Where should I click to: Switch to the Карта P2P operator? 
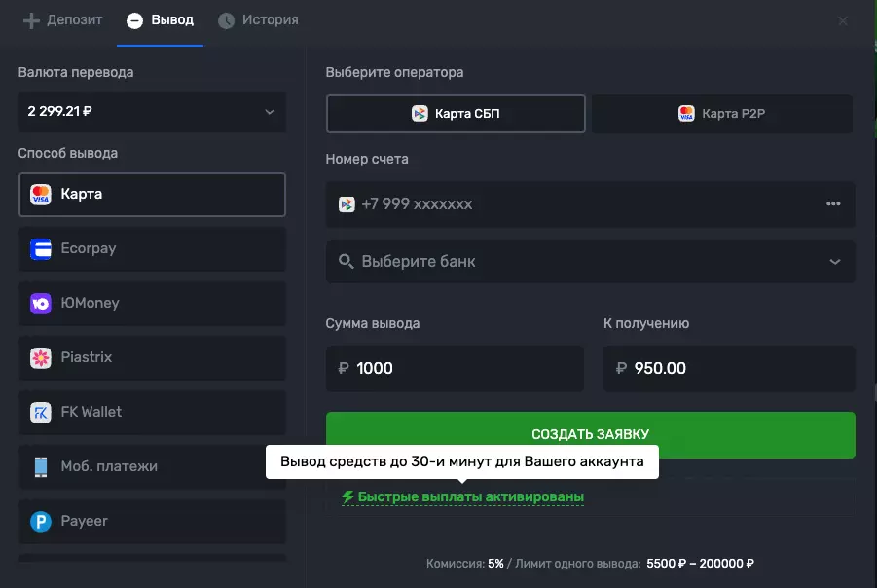pos(721,114)
